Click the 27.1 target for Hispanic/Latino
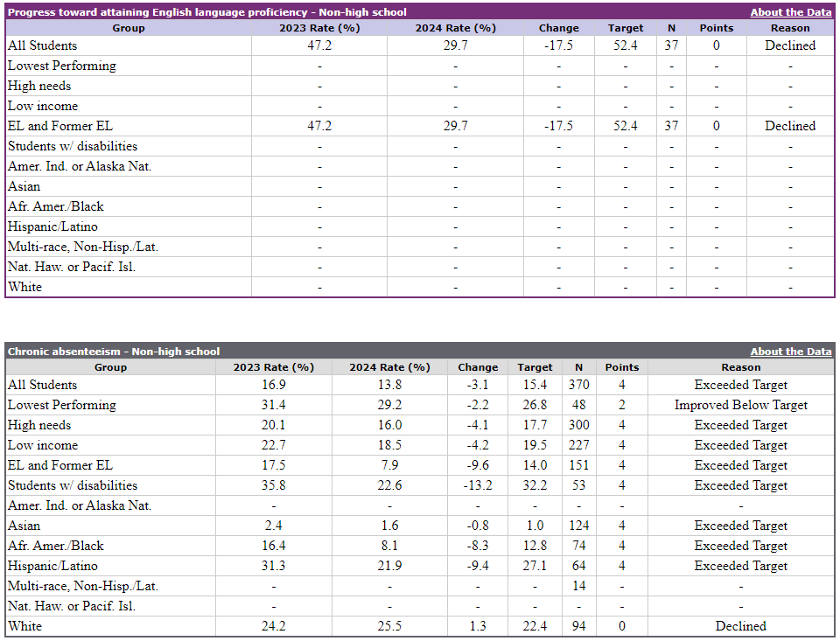Viewport: 840px width, 641px height. click(x=535, y=566)
